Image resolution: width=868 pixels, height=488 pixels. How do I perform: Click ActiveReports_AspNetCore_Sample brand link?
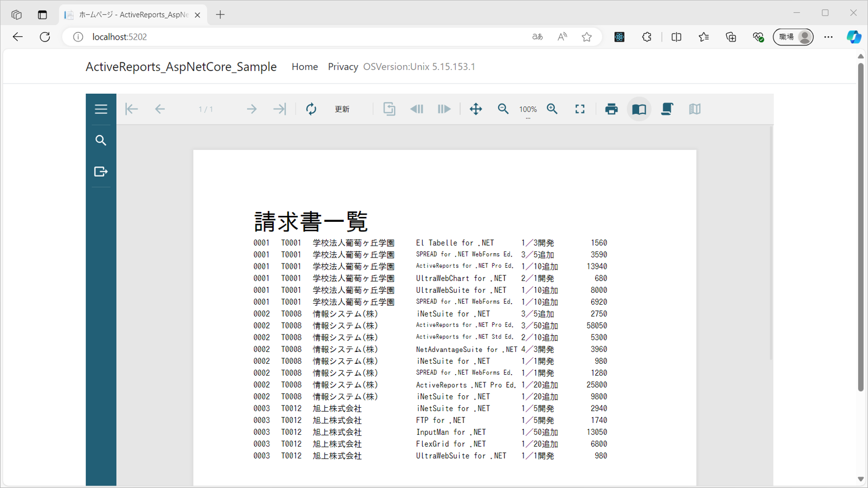pos(181,67)
